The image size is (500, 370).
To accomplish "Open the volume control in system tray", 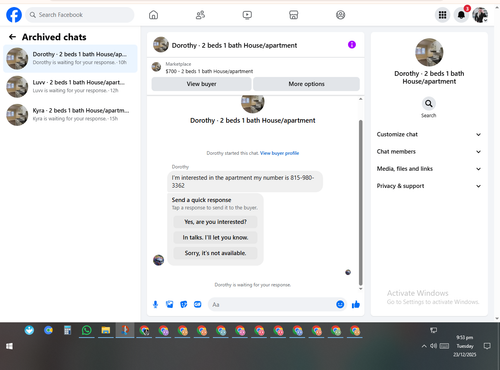I will [x=433, y=346].
